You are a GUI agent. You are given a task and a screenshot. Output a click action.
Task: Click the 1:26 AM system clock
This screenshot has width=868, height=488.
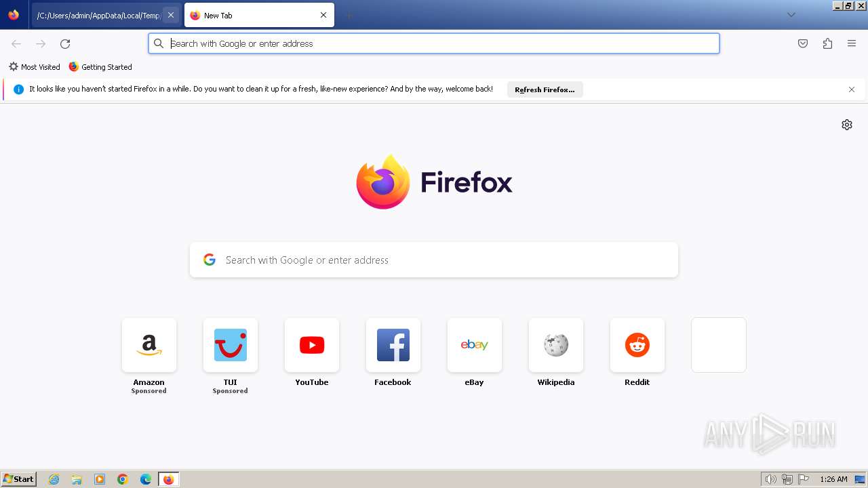(833, 479)
